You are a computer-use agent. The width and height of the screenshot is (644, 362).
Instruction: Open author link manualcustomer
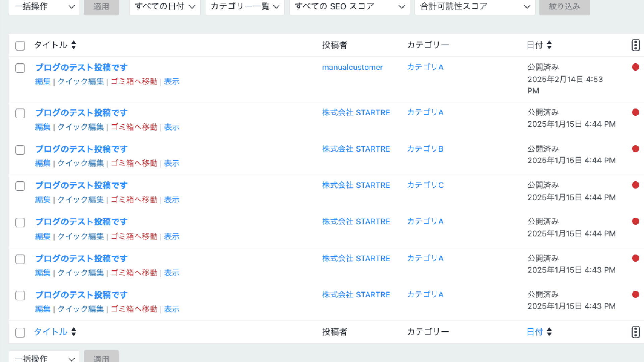[352, 67]
